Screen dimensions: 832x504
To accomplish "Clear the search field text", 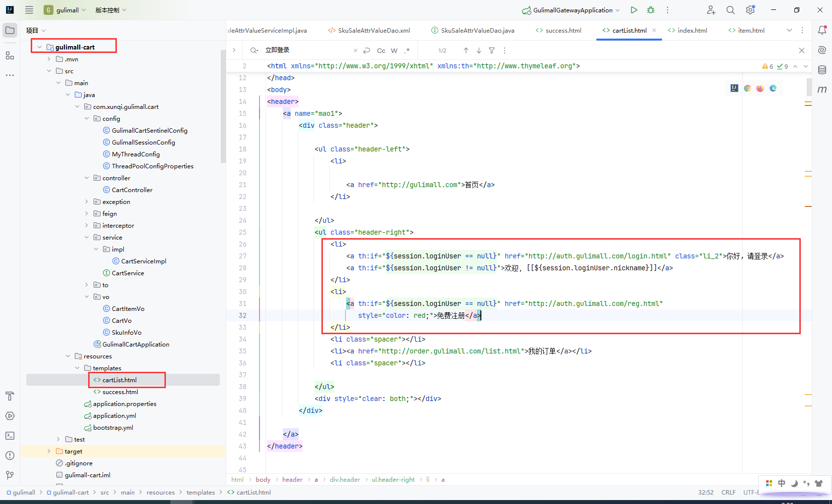I will [x=355, y=50].
